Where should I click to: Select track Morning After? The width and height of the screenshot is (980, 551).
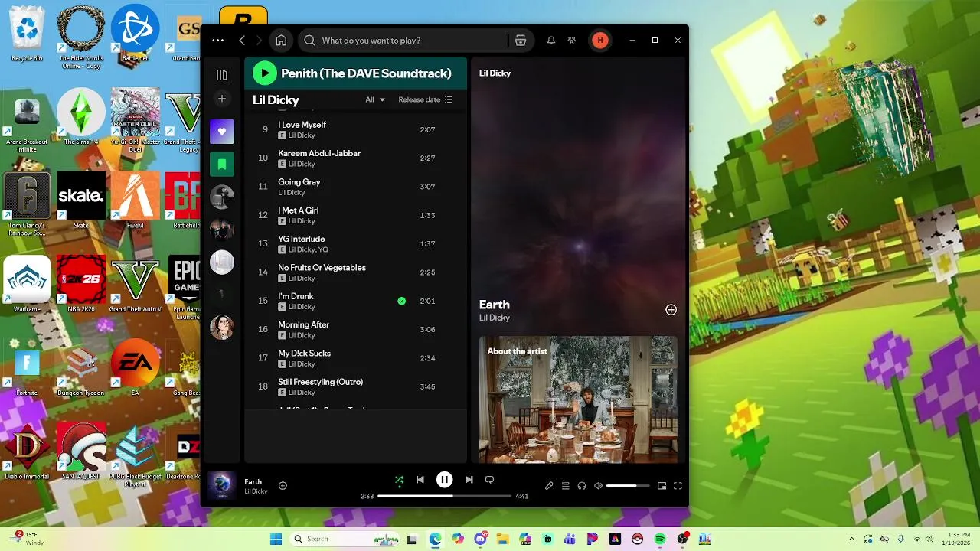pyautogui.click(x=355, y=330)
